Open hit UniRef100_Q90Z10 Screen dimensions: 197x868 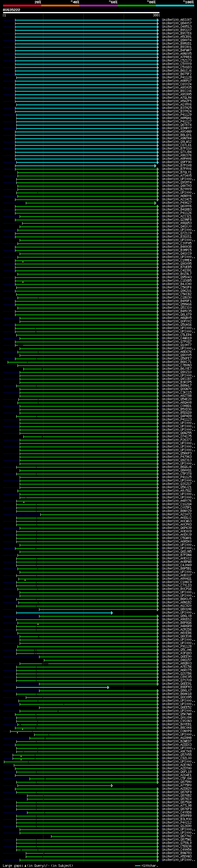(x=176, y=372)
